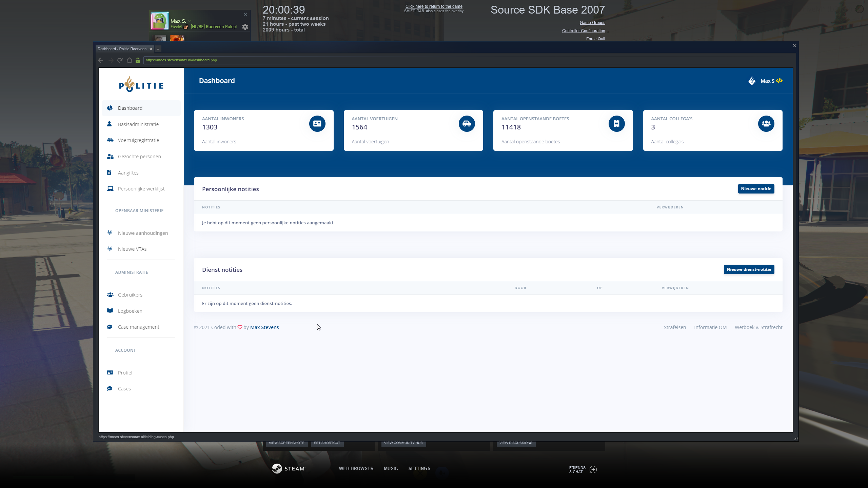Go back with browser arrow
The image size is (868, 488).
(x=101, y=60)
